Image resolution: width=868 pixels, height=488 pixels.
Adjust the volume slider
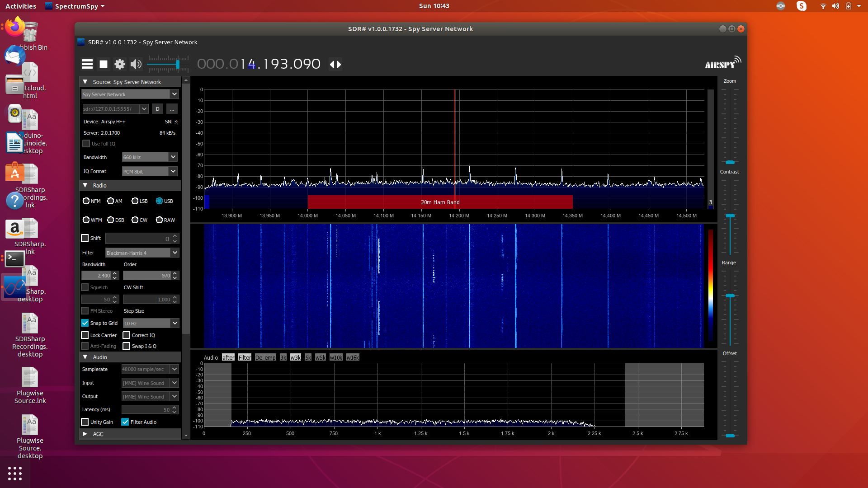pyautogui.click(x=178, y=65)
